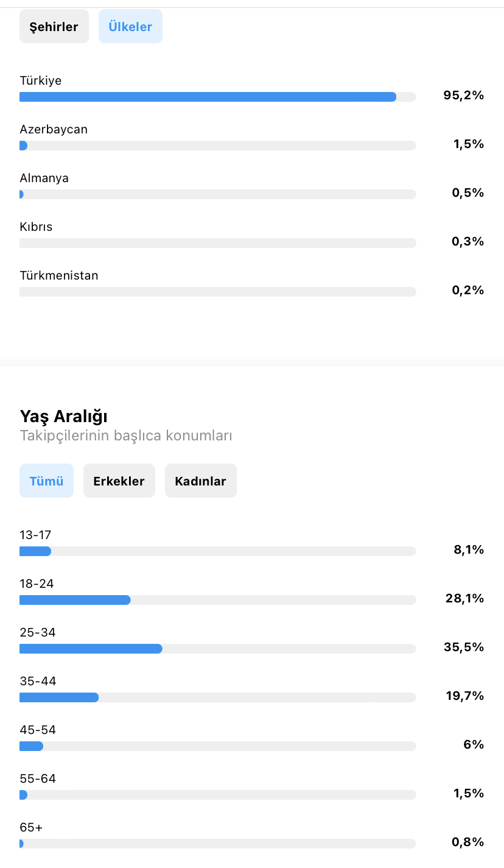Click the 35-44 age bar

coord(218,697)
